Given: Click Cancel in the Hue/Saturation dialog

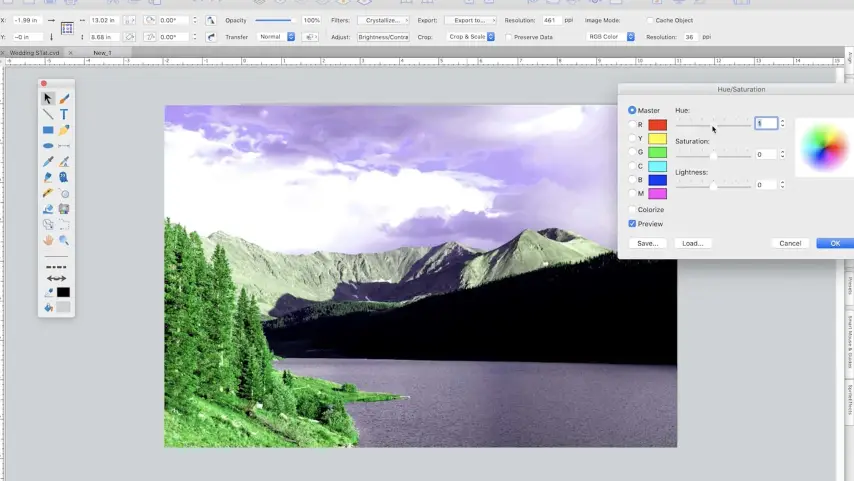Looking at the screenshot, I should coord(790,243).
